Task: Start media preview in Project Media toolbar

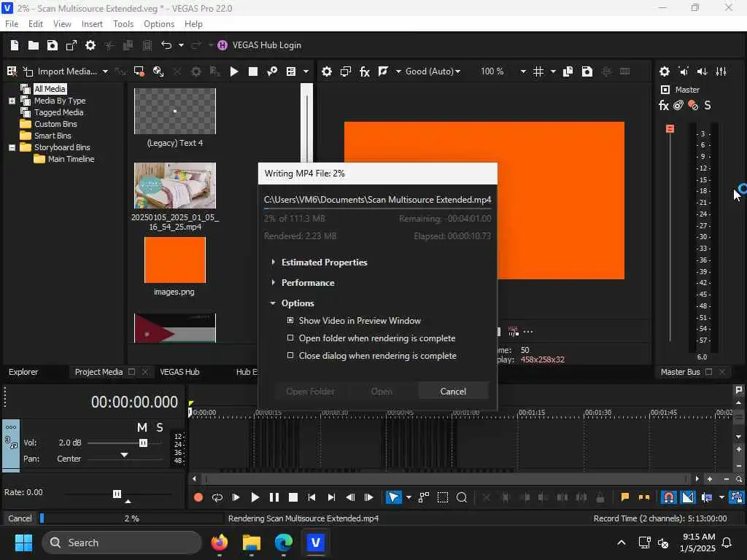Action: point(234,71)
